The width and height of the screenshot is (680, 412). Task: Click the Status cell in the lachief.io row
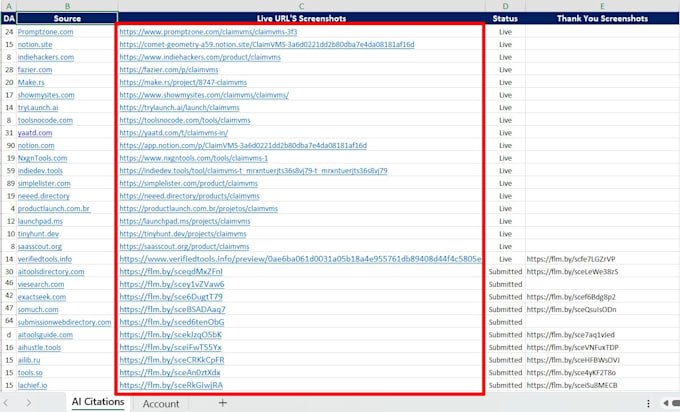(505, 385)
